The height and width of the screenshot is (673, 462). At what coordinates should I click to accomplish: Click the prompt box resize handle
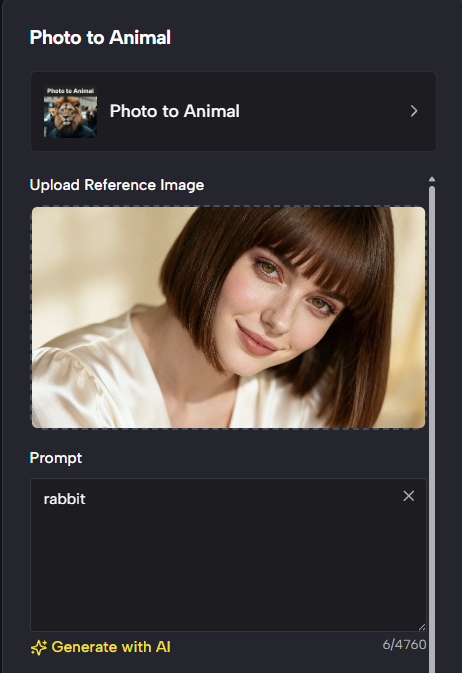pyautogui.click(x=422, y=627)
